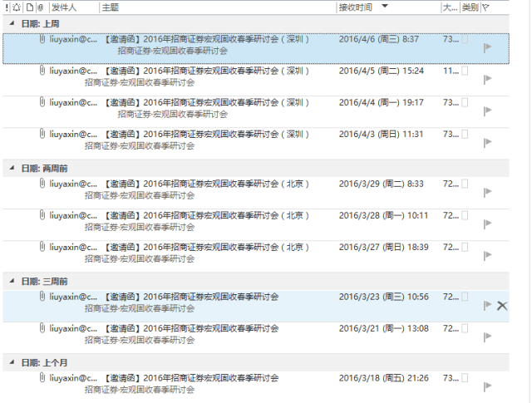Flag the 2016/4/6 8:37 email
Image resolution: width=532 pixels, height=403 pixels.
pos(488,48)
